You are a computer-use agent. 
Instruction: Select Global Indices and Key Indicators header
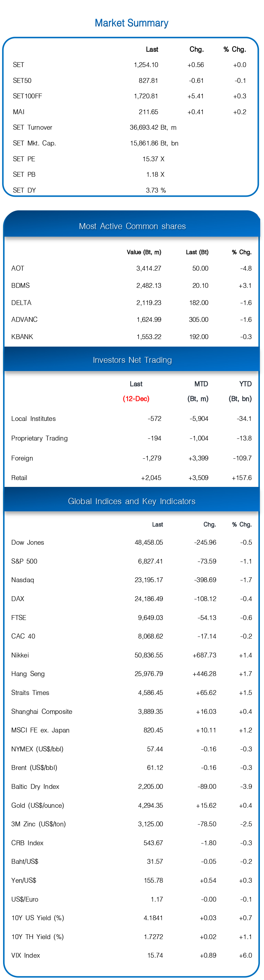(132, 501)
